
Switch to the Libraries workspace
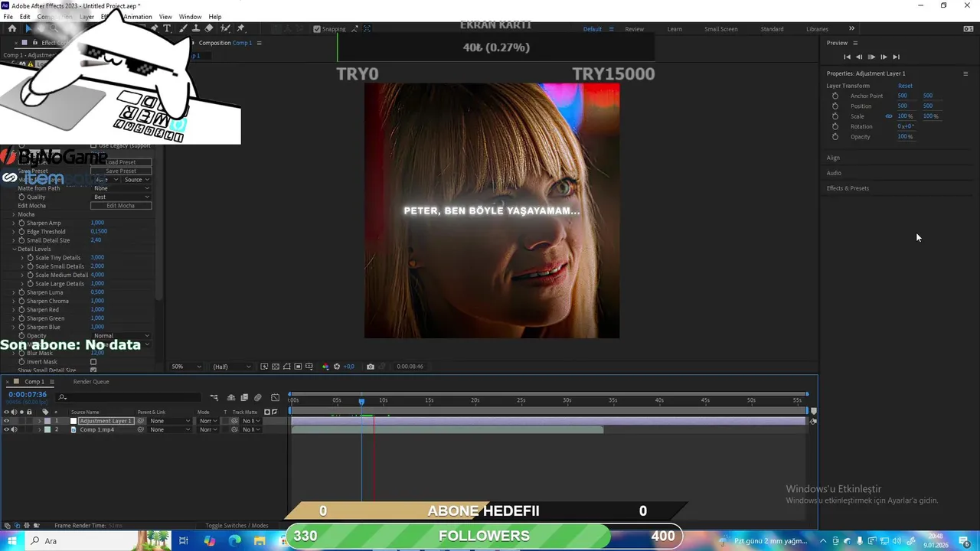click(x=817, y=29)
